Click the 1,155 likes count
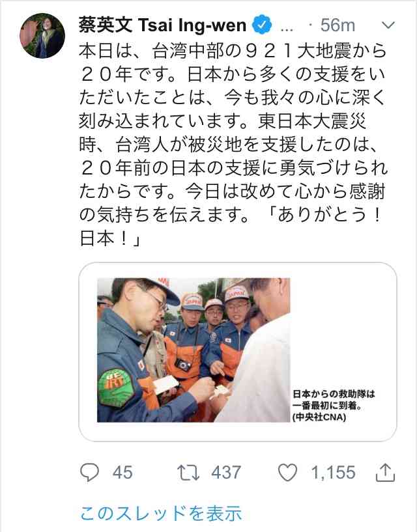This screenshot has height=532, width=417. (x=333, y=472)
